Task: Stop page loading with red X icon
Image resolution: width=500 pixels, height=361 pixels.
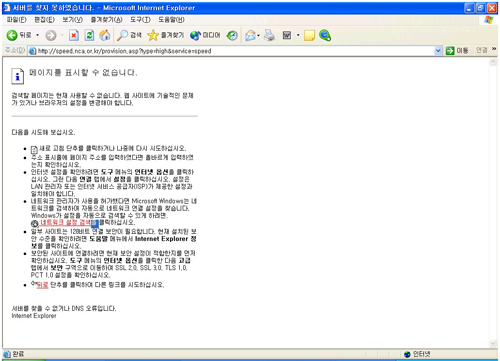Action: point(74,35)
